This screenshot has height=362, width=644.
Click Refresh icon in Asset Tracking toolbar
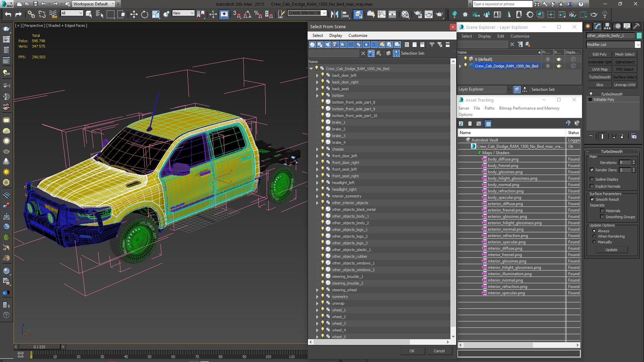pos(461,124)
